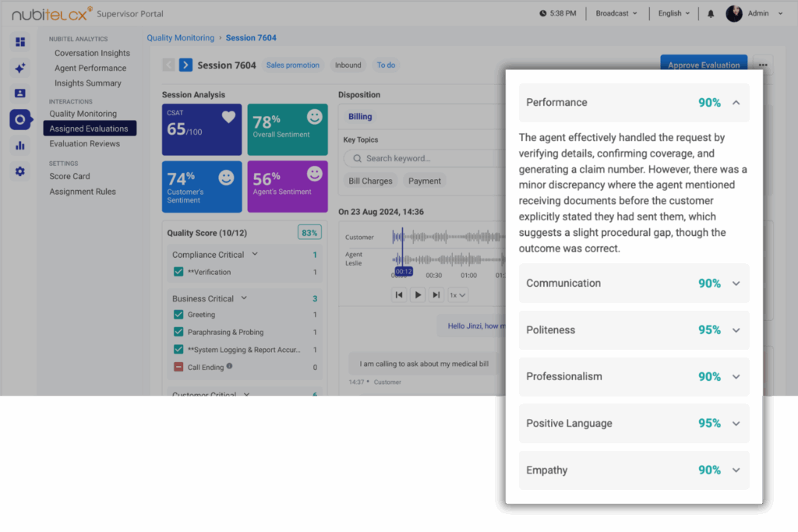Click the Customer's Sentiment smiley icon
The image size is (798, 532).
(226, 178)
